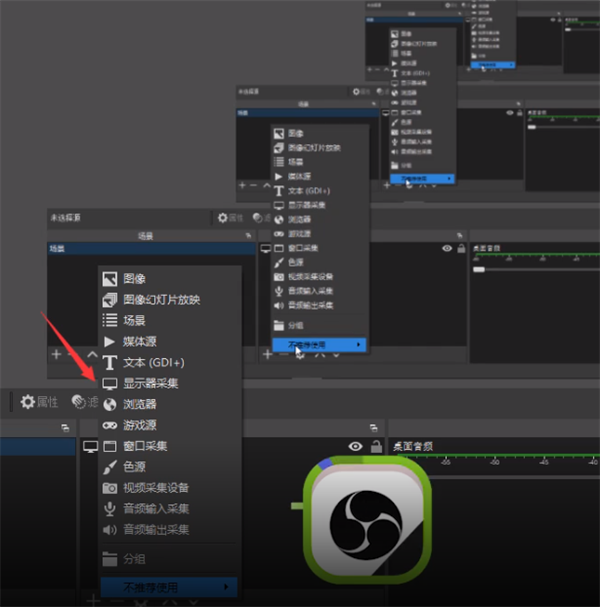Click the float-dock icon above the bottom sources list
The image size is (600, 607).
coord(378,427)
